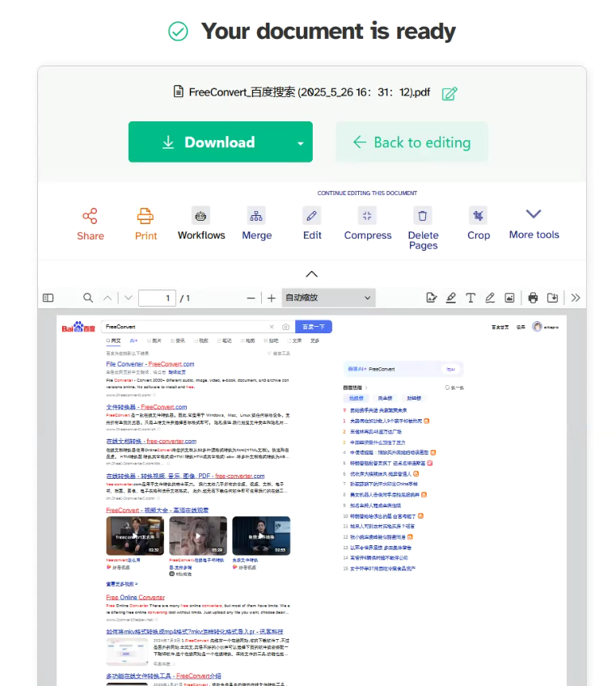Open the Compress tool
This screenshot has height=686, width=616.
point(368,223)
